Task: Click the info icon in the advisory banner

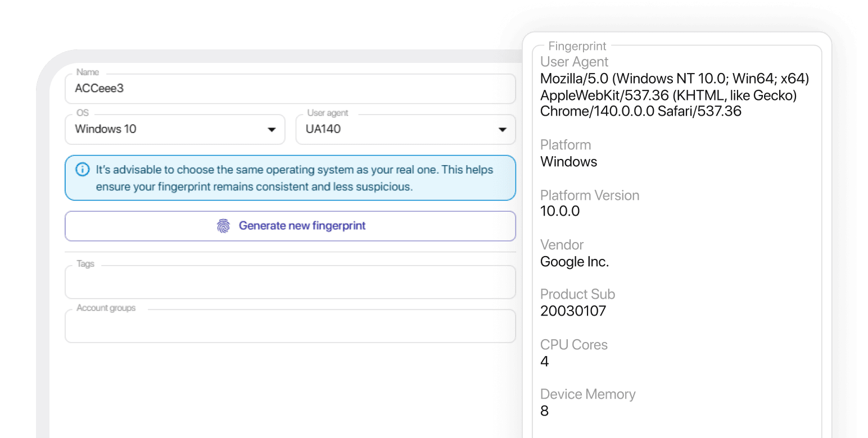Action: pos(82,169)
